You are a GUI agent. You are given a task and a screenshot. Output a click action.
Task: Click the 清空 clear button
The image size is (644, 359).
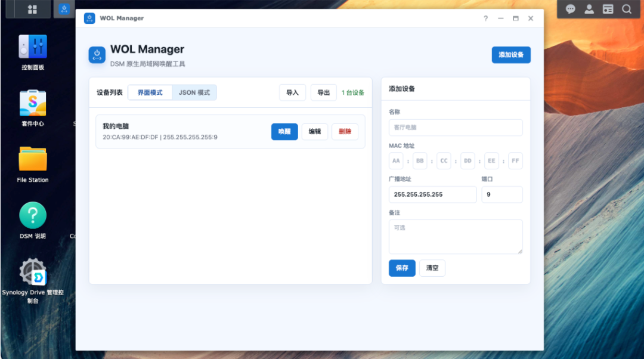pyautogui.click(x=432, y=268)
